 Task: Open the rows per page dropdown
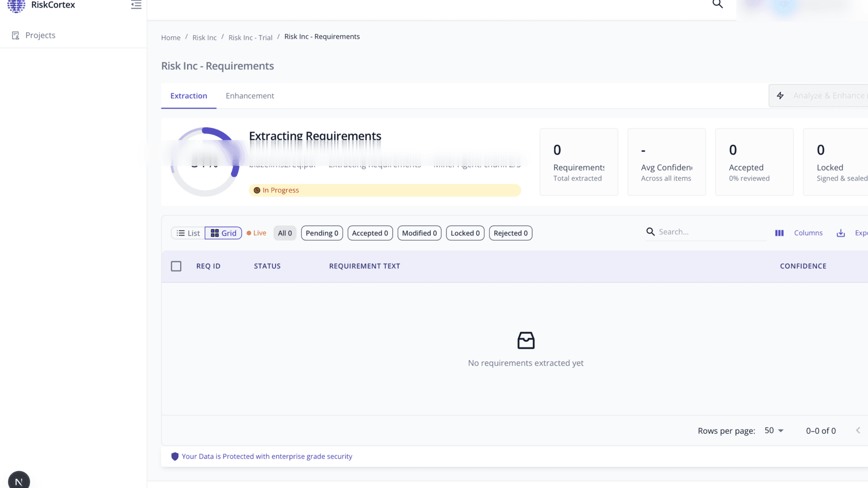[774, 431]
